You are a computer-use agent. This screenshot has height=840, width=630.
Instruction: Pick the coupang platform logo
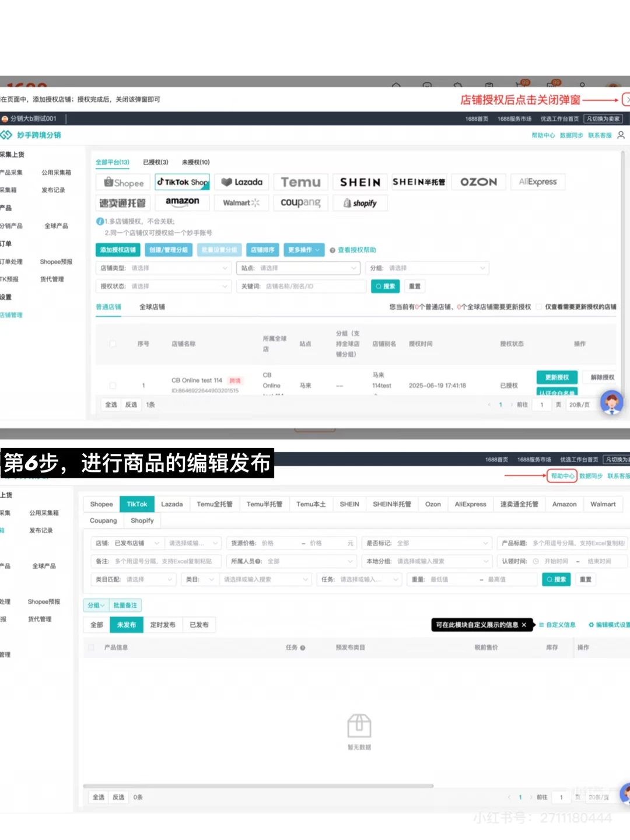pyautogui.click(x=301, y=203)
